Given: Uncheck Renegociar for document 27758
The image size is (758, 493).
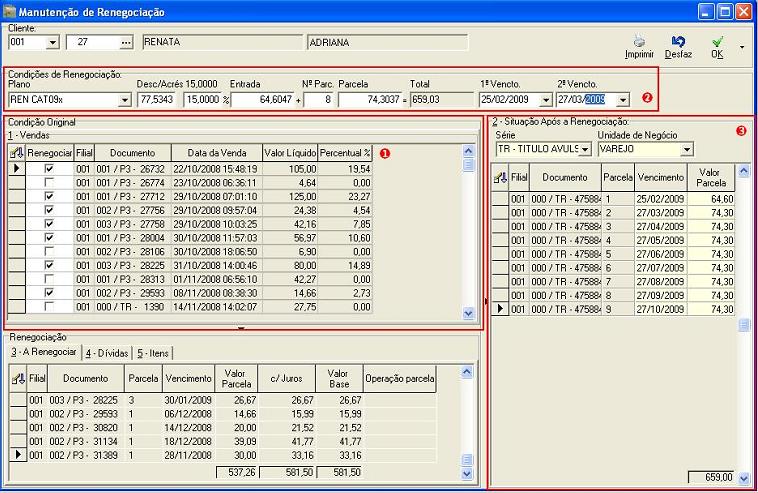Looking at the screenshot, I should pos(49,224).
